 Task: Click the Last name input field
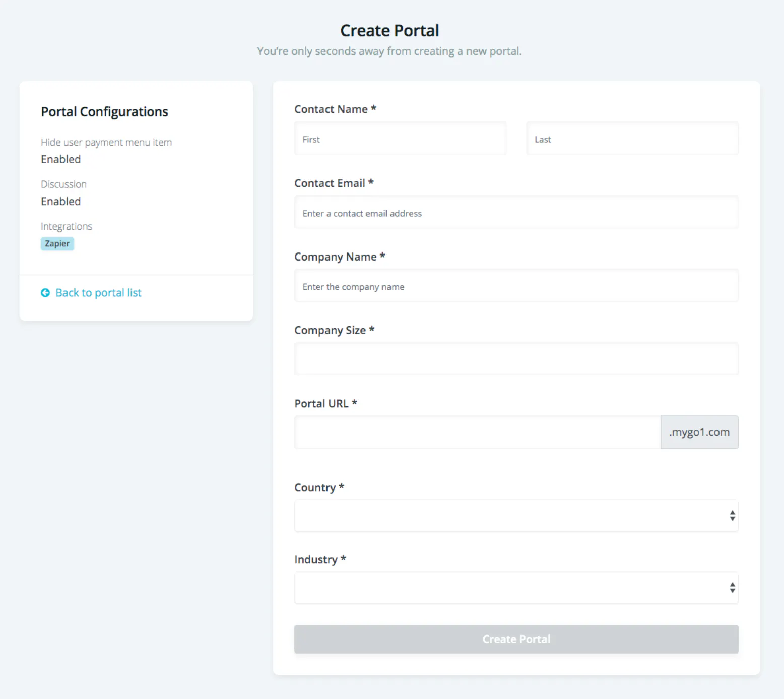632,139
